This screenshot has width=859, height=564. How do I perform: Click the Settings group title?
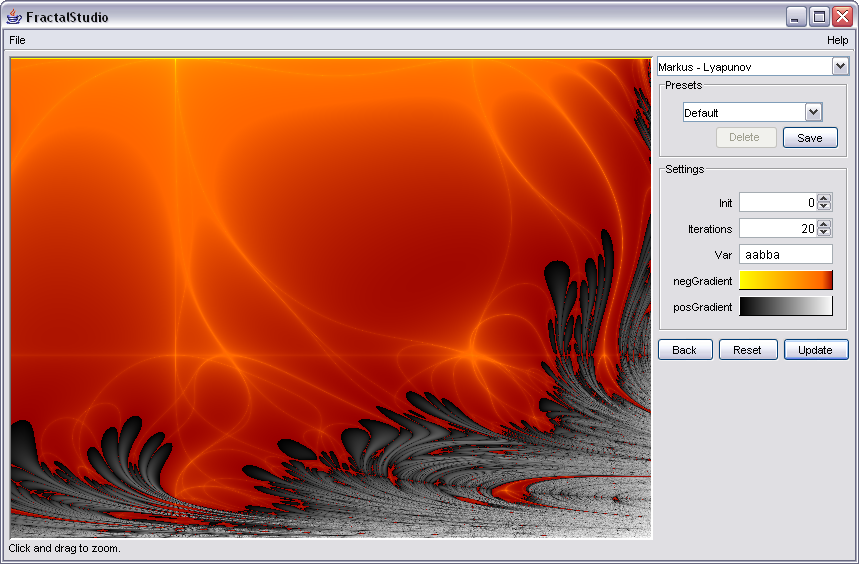point(684,169)
